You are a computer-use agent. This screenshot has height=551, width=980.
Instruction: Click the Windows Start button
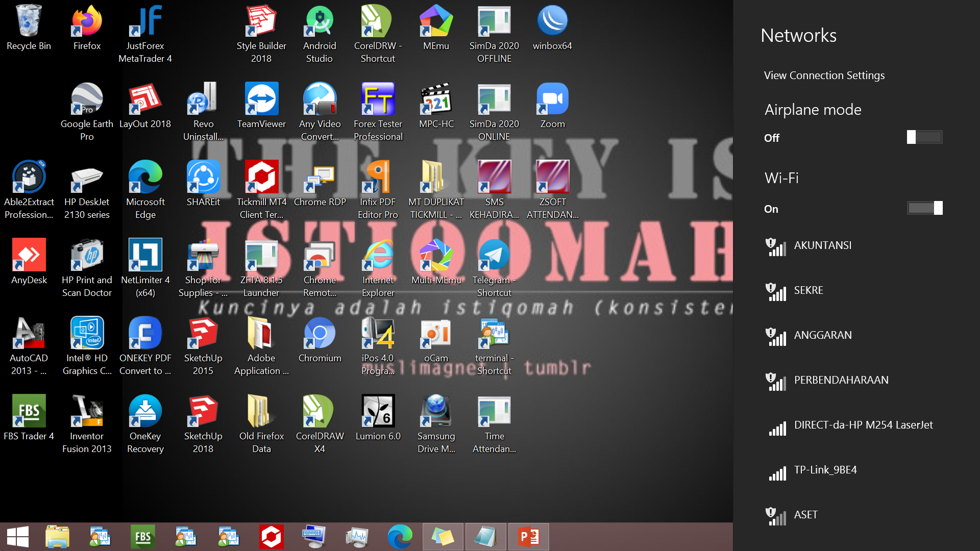(x=18, y=537)
